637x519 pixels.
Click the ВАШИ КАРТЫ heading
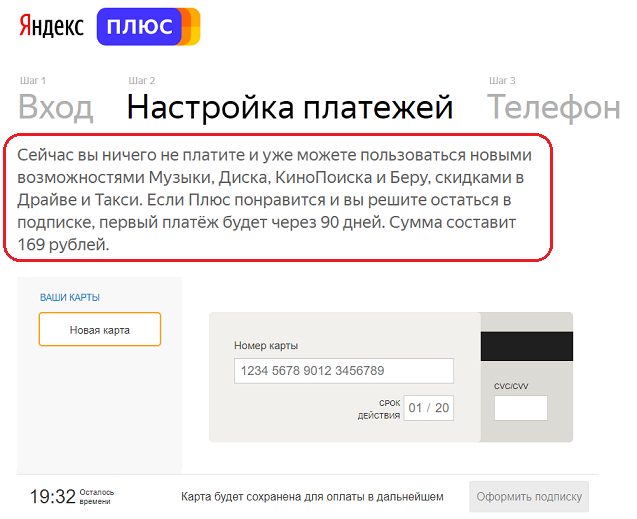(70, 297)
